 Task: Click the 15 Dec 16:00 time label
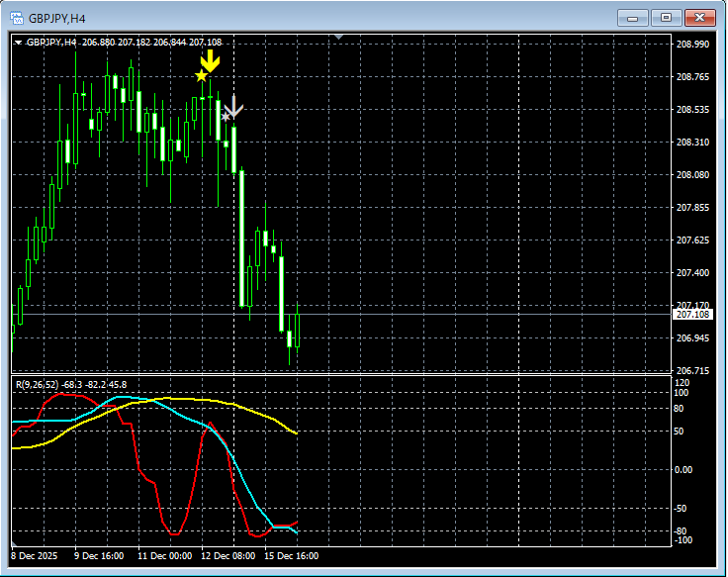click(292, 556)
